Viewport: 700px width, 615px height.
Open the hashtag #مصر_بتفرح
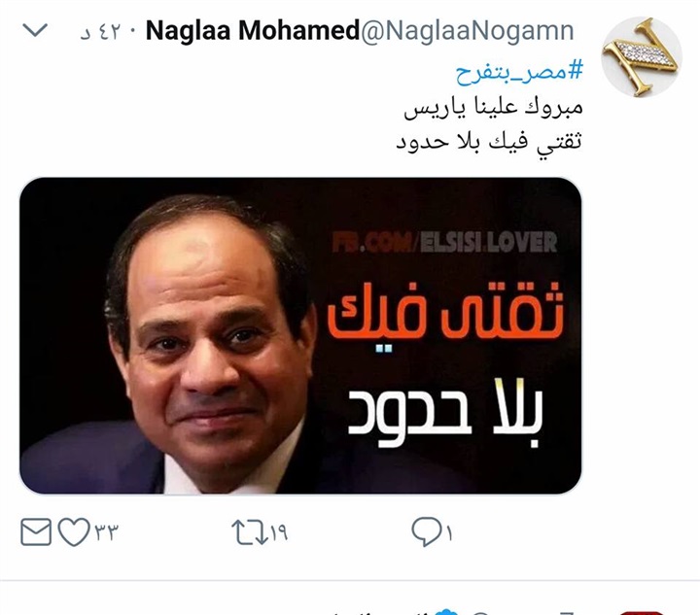tap(519, 72)
